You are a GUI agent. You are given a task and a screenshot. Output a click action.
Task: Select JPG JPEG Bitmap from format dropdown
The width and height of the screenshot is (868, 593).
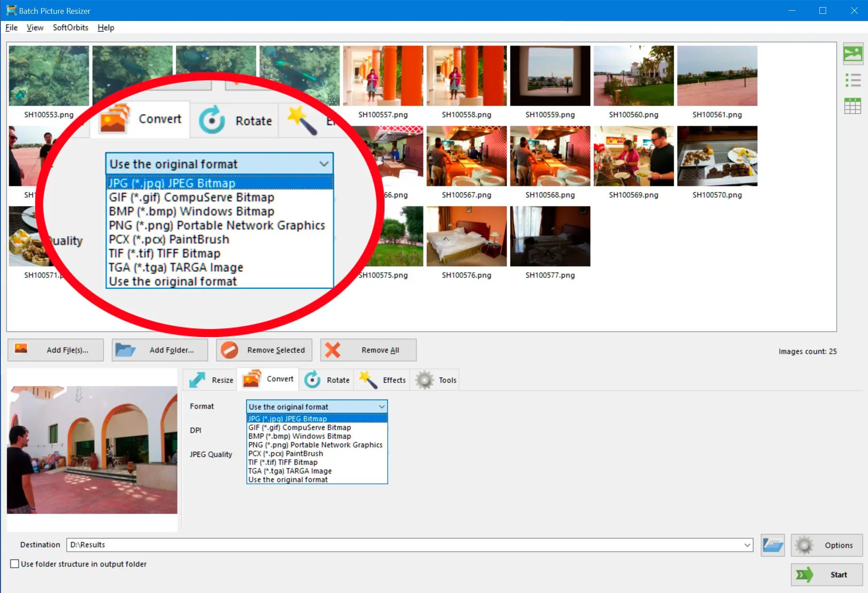tap(317, 418)
